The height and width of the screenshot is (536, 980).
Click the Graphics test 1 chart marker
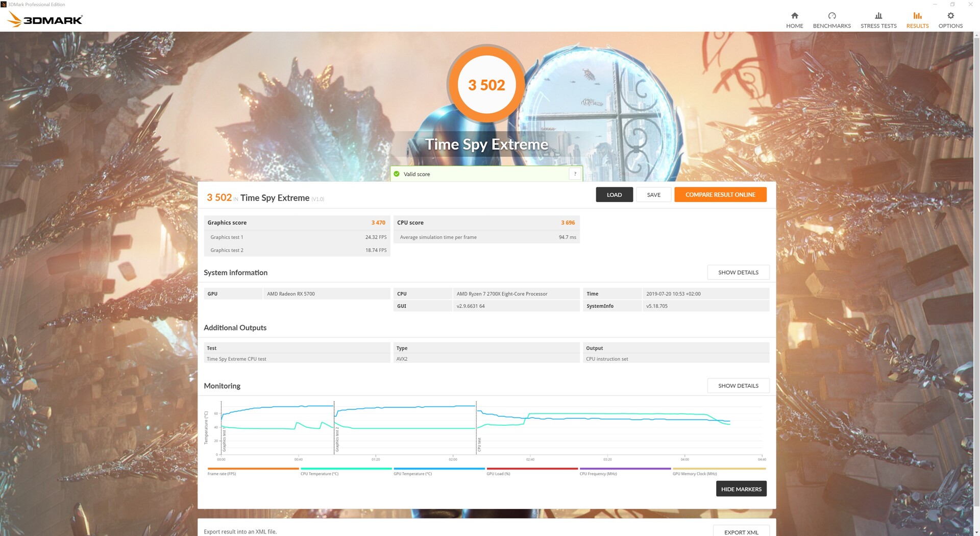click(224, 440)
